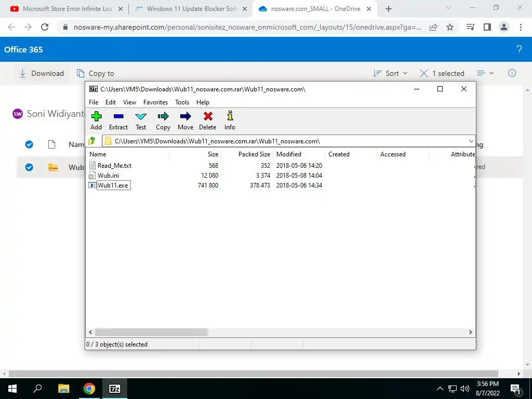
Task: Open the Info tool in 7-Zip
Action: (x=230, y=121)
